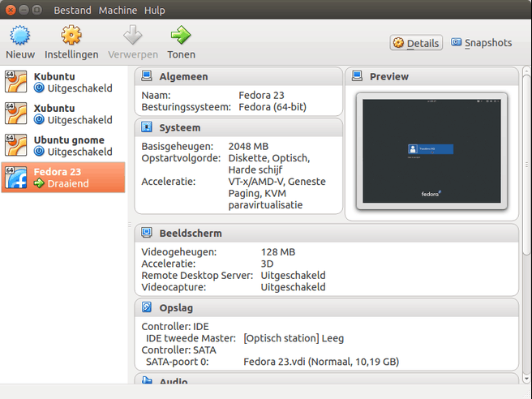Image resolution: width=532 pixels, height=399 pixels.
Task: Click the Xubuntu power-off status icon
Action: (39, 120)
